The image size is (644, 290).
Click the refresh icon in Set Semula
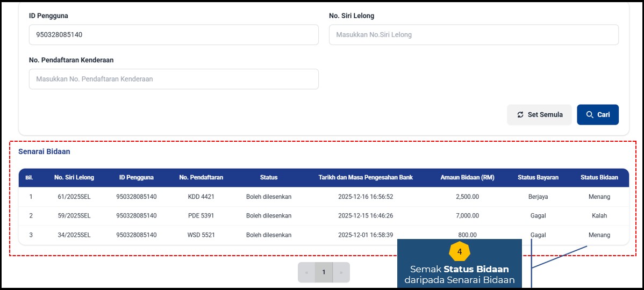pyautogui.click(x=520, y=115)
